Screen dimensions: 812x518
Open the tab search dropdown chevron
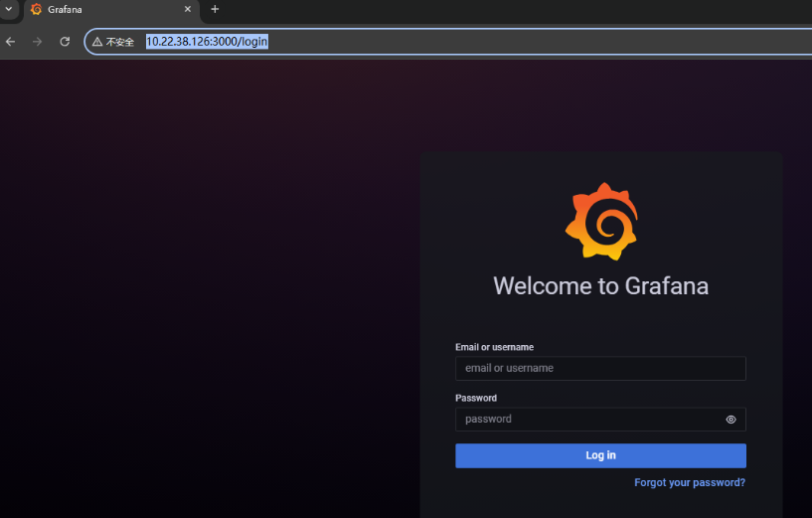tap(9, 9)
